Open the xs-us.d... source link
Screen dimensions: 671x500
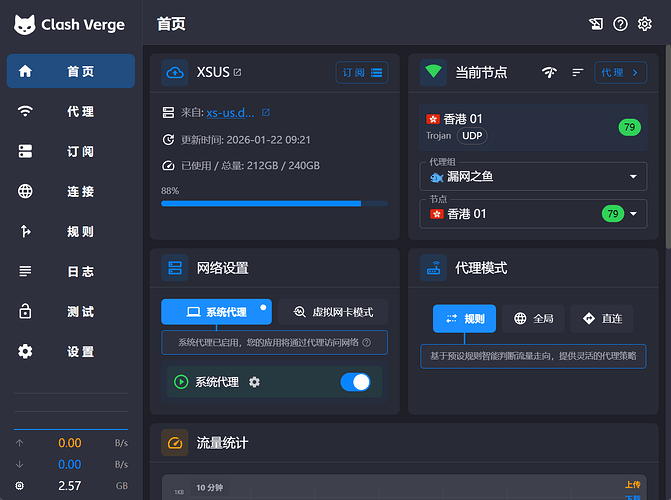[230, 113]
